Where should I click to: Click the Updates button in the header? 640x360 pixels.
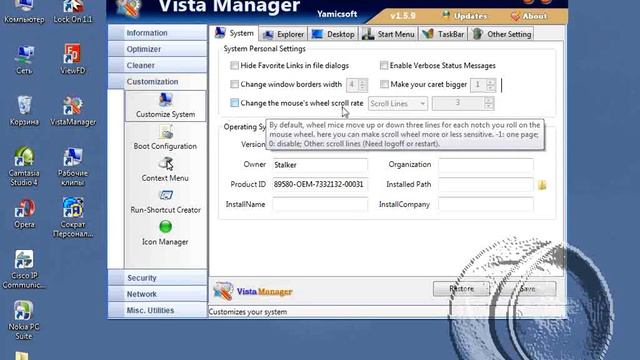point(464,16)
